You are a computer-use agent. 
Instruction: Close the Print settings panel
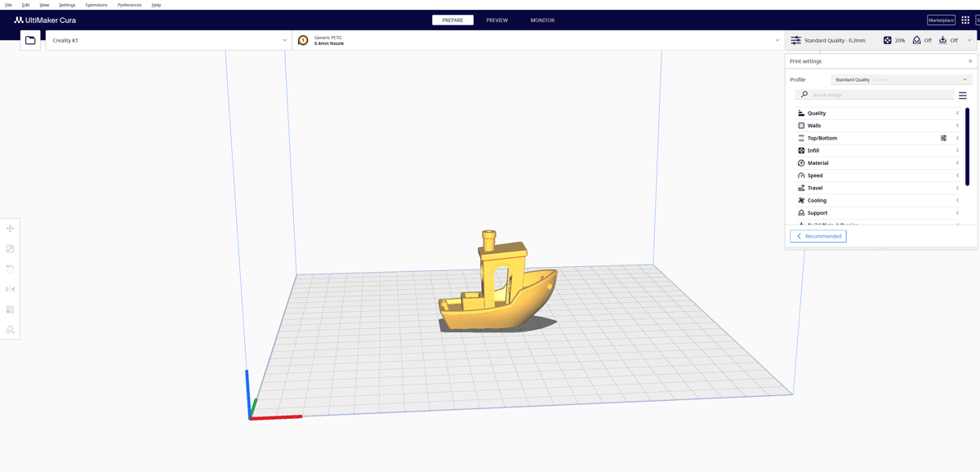pyautogui.click(x=970, y=61)
